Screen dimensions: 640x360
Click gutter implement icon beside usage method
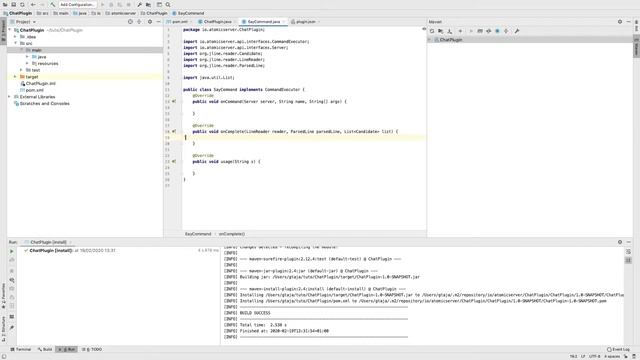(174, 161)
